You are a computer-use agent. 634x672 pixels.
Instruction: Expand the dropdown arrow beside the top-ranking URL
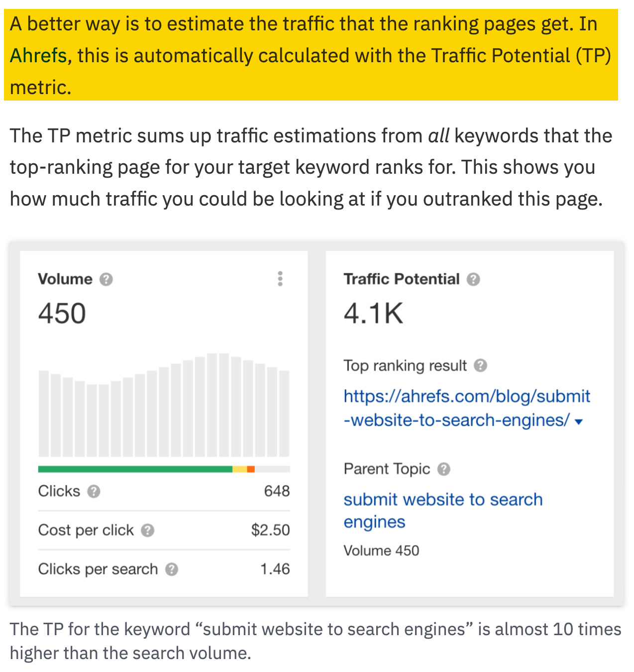tap(578, 421)
